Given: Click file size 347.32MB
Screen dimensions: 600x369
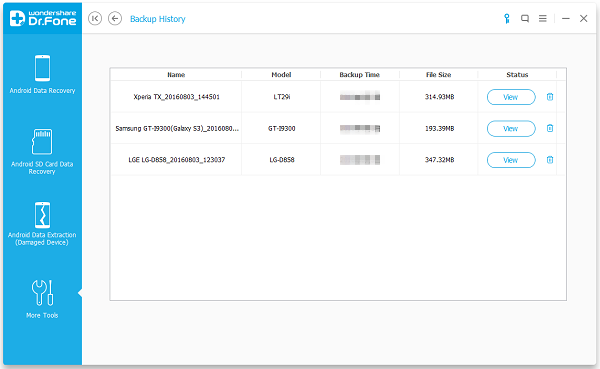Looking at the screenshot, I should (439, 160).
